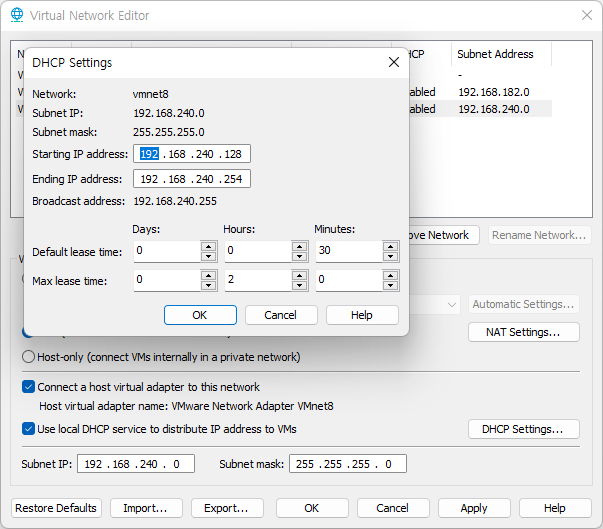Decrease Max lease time Days down arrow

click(x=208, y=285)
